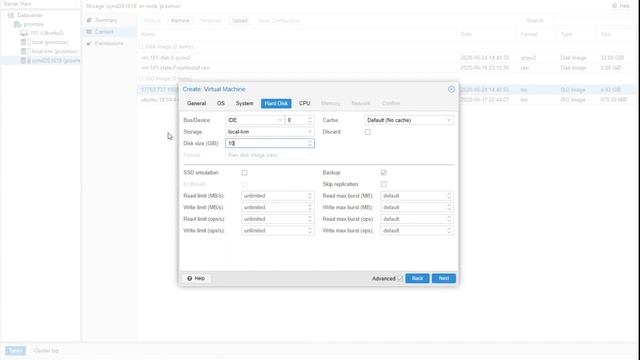The image size is (640, 360).
Task: Click the device number stepper next to IDE
Action: (x=310, y=120)
